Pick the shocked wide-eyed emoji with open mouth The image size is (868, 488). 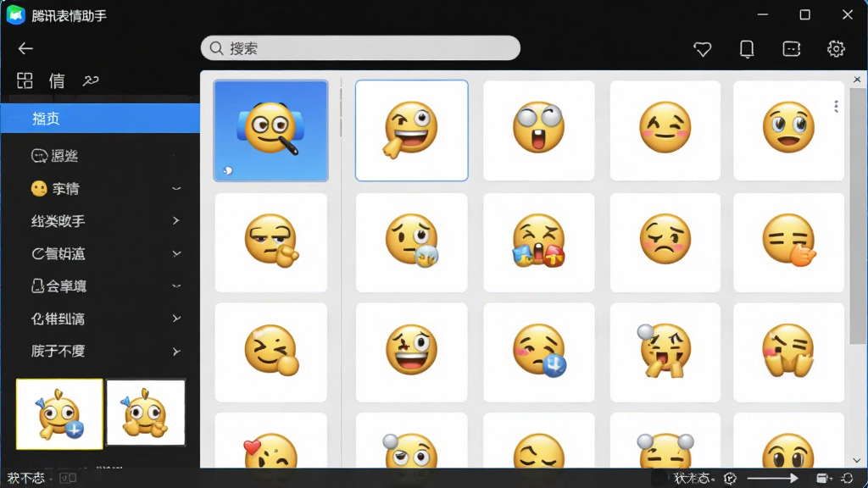pyautogui.click(x=538, y=130)
